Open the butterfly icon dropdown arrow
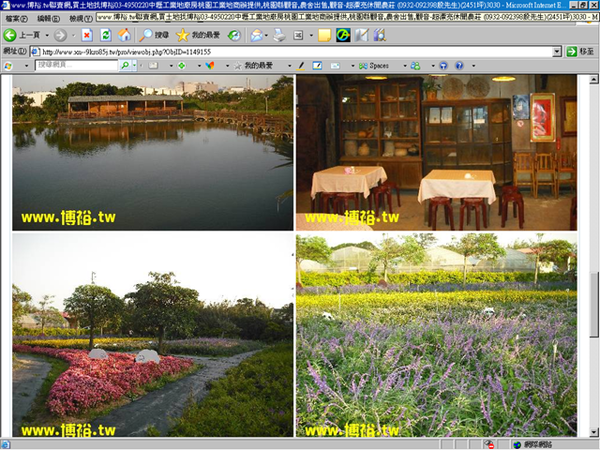This screenshot has height=450, width=600. [x=227, y=66]
